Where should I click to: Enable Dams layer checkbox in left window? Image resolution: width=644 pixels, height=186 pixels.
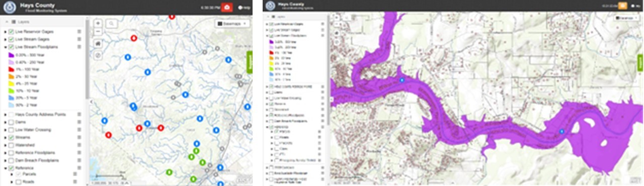point(11,122)
